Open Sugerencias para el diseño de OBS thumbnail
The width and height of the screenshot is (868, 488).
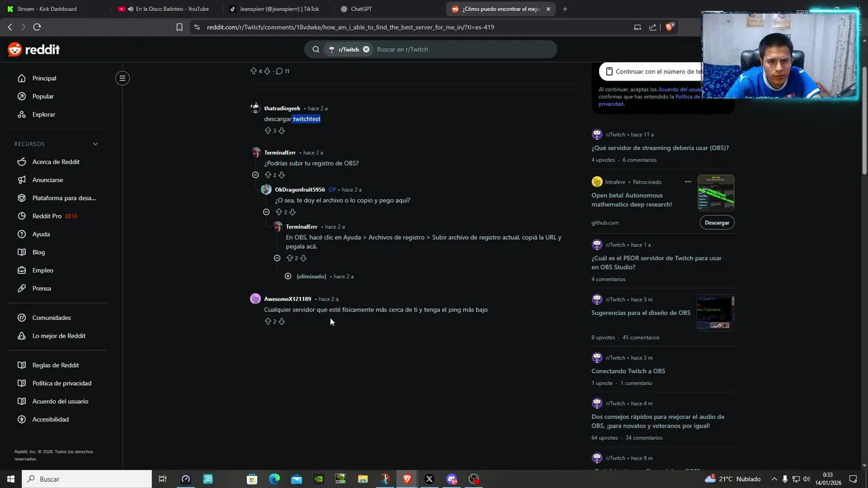[x=715, y=312]
